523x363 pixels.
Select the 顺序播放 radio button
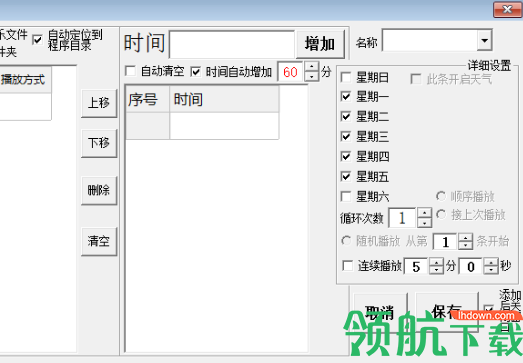[441, 196]
